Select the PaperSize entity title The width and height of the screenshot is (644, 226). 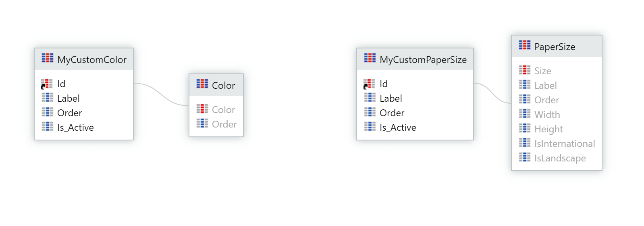point(555,47)
